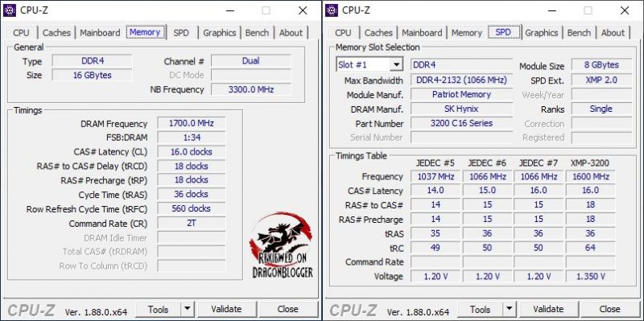Viewport: 644px width, 321px height.
Task: Open the Mainboard tab in left window
Action: coord(100,33)
